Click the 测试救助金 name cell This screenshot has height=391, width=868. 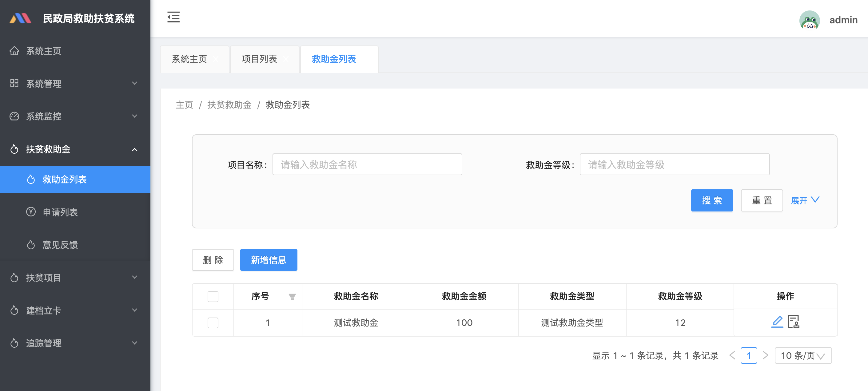coord(356,323)
